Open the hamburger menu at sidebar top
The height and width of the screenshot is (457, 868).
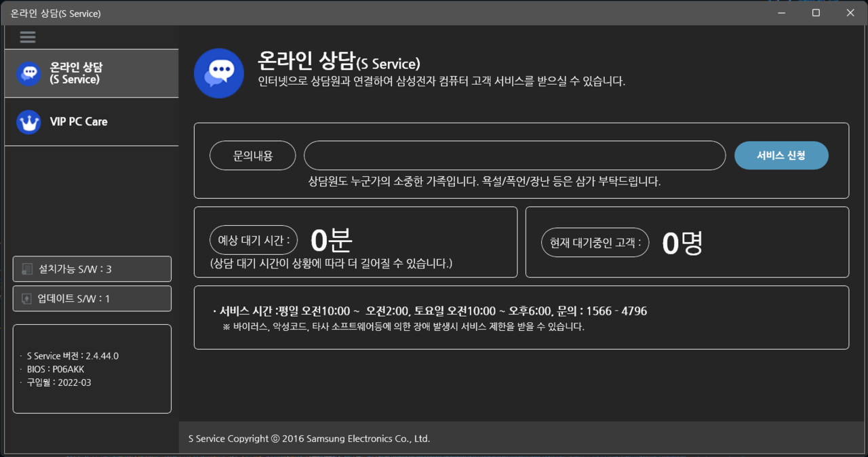(27, 37)
